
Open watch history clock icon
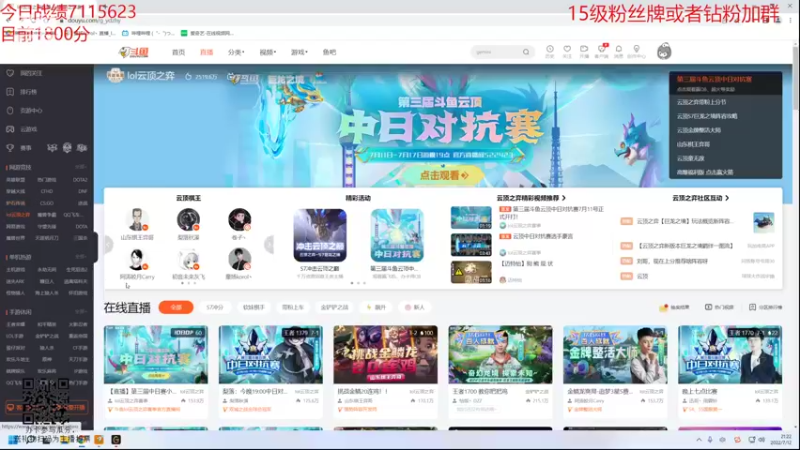[x=549, y=52]
